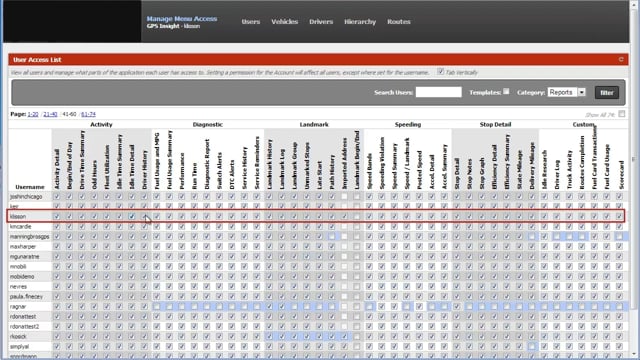Go to page 61-74
The image size is (640, 360).
pyautogui.click(x=88, y=114)
